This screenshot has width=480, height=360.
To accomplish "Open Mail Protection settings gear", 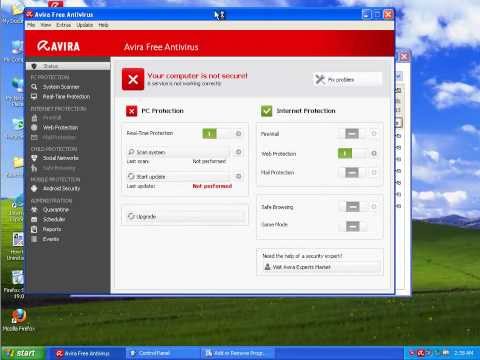I will 374,172.
